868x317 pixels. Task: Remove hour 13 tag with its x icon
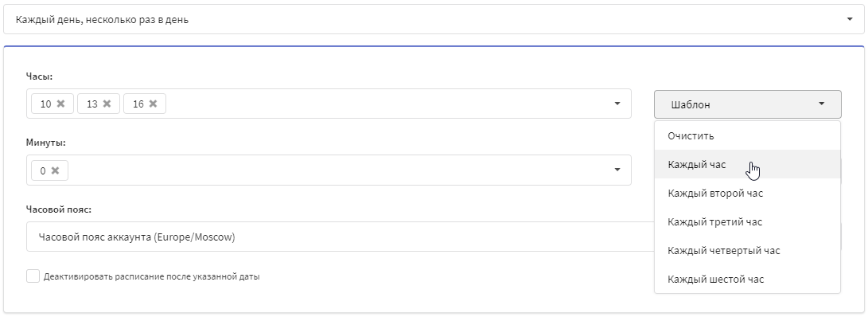107,104
